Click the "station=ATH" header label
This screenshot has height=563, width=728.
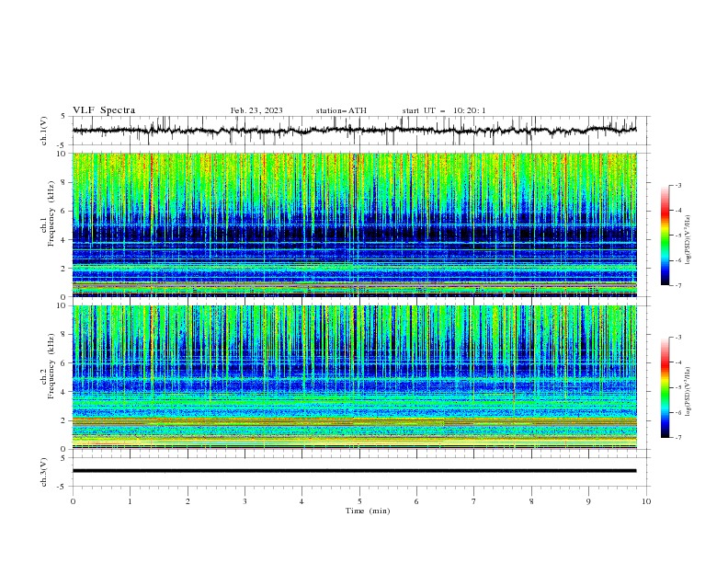(341, 110)
